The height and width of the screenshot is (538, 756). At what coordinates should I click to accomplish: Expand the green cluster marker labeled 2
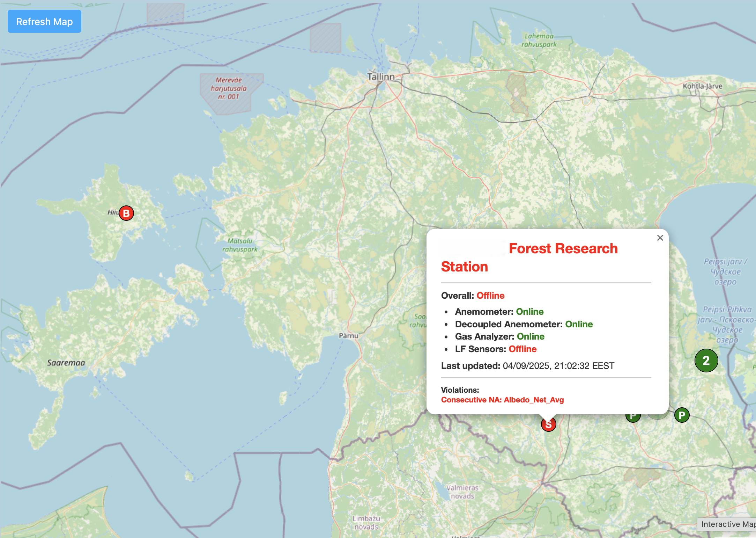[x=706, y=361]
